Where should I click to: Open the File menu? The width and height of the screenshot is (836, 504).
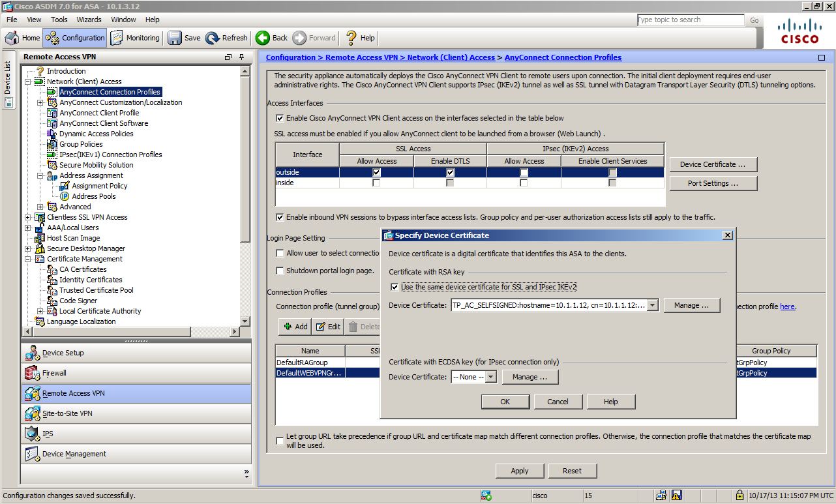click(12, 20)
